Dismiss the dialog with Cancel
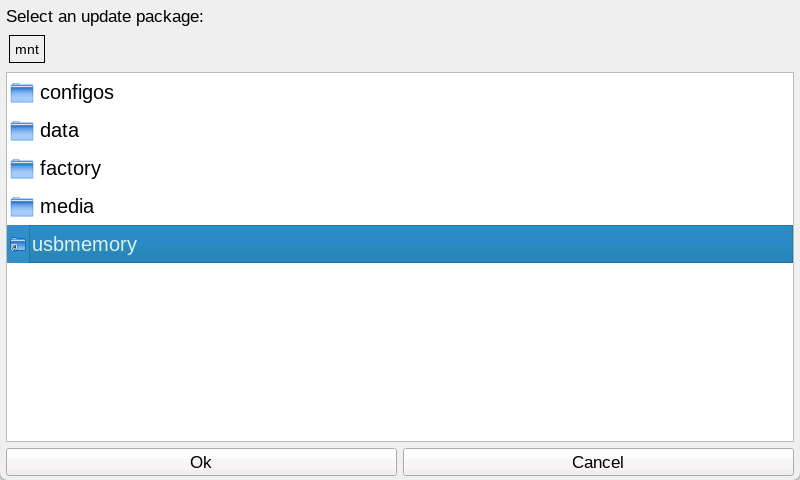The height and width of the screenshot is (480, 800). click(x=598, y=462)
